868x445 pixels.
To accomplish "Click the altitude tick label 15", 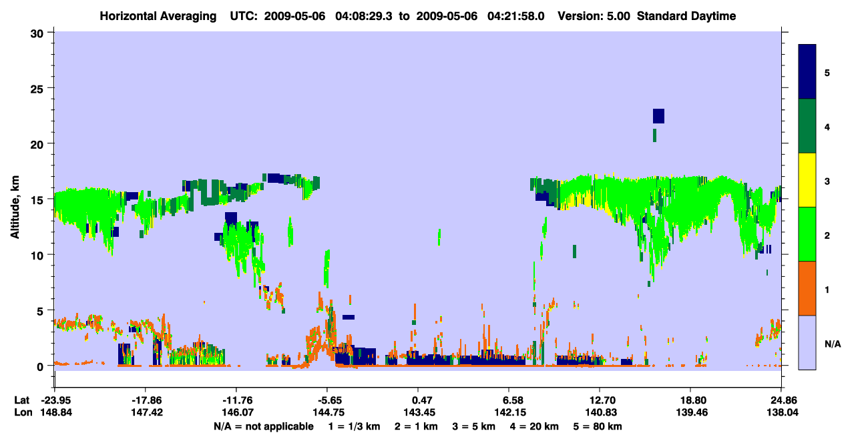I will click(x=37, y=199).
